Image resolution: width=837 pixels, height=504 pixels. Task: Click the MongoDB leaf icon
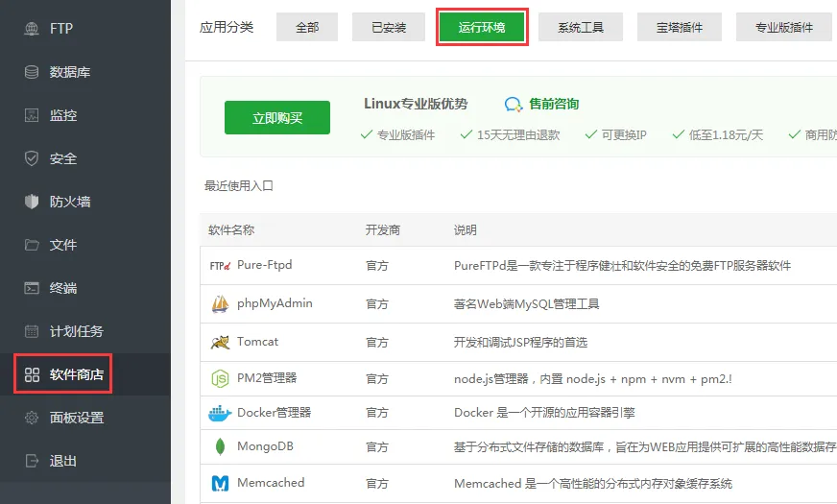[x=220, y=447]
